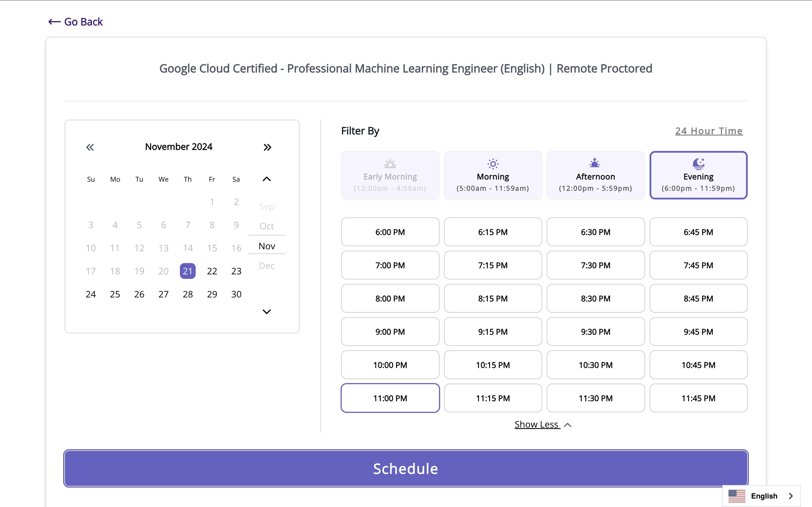The height and width of the screenshot is (507, 812).
Task: Select the 7:30 PM time slot
Action: pyautogui.click(x=595, y=265)
